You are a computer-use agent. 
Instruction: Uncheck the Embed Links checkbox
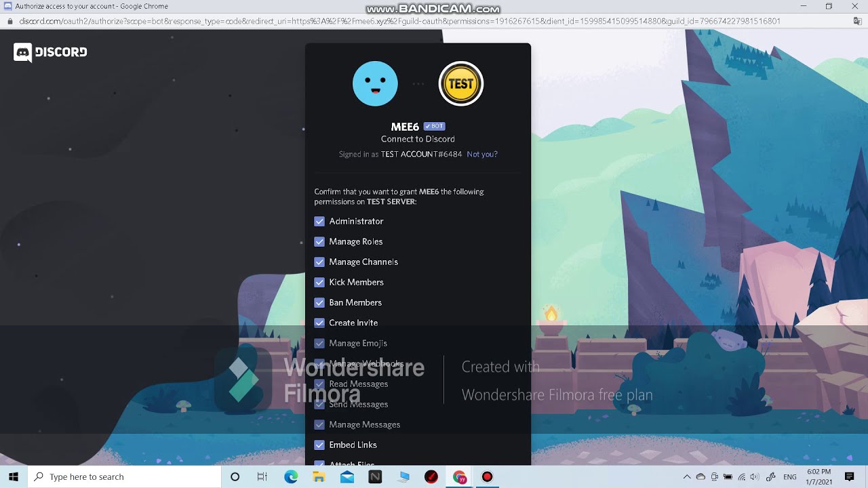(319, 445)
